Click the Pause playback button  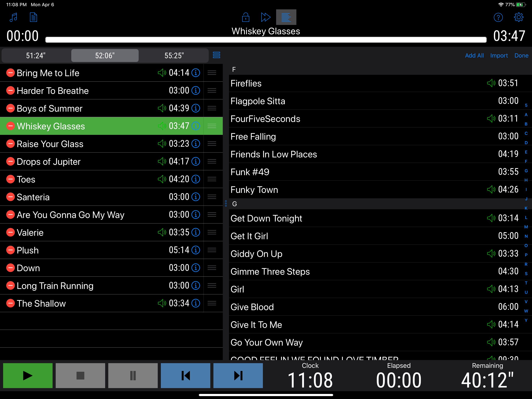[133, 375]
